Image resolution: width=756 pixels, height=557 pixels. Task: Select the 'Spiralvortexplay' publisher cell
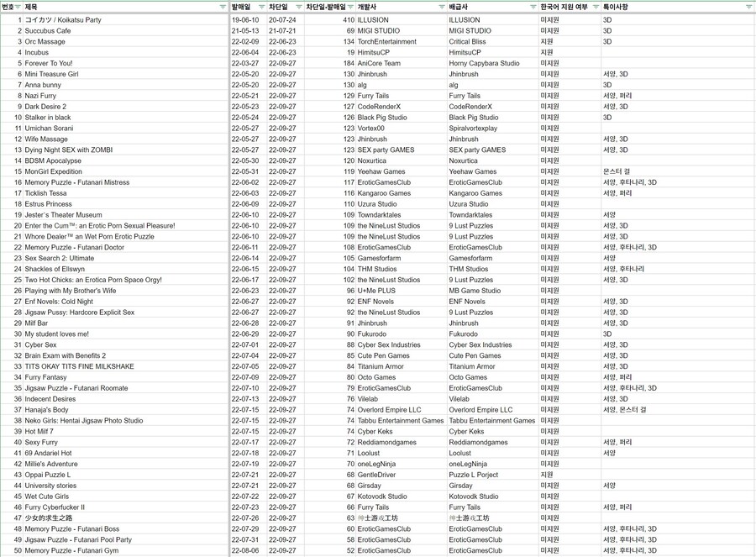pos(493,129)
